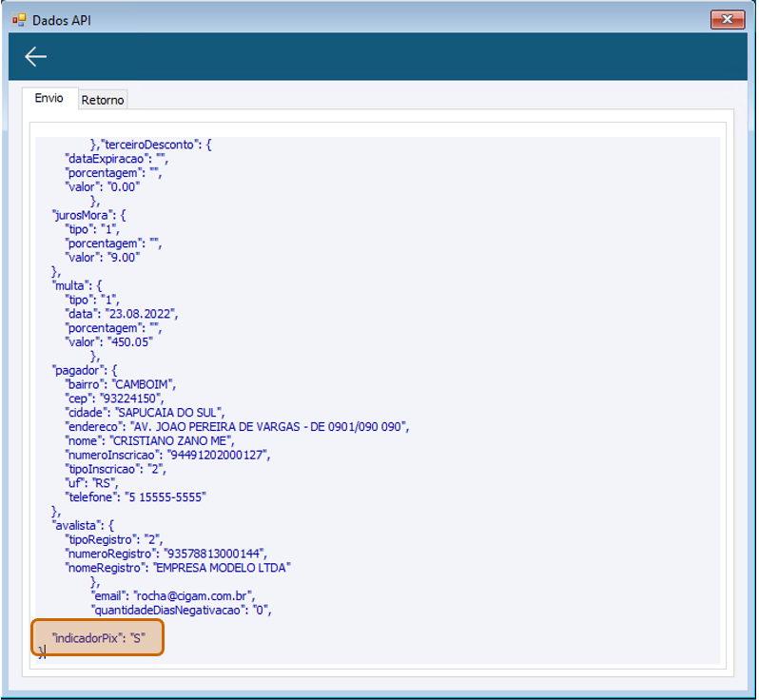Viewport: 759px width, 700px height.
Task: Open the Retorno tab
Action: pyautogui.click(x=103, y=100)
